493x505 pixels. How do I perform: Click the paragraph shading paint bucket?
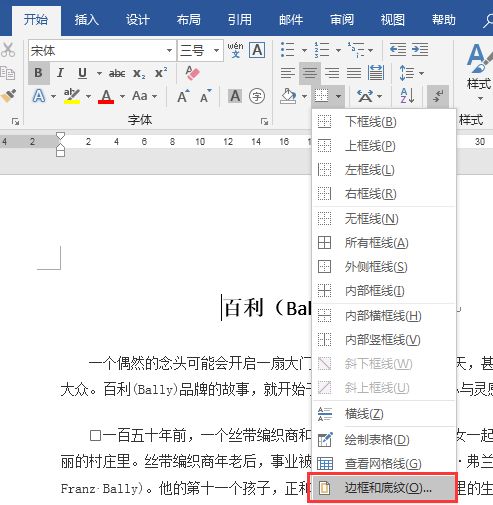click(289, 96)
